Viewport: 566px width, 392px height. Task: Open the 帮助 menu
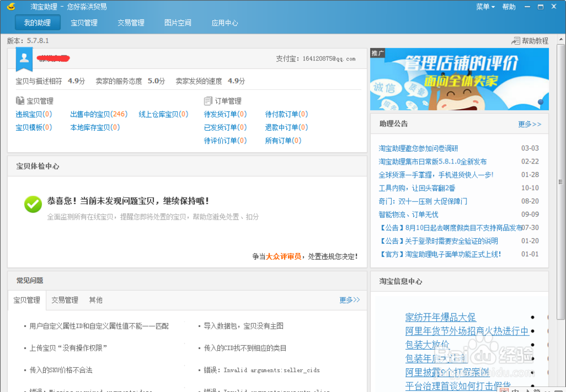click(x=509, y=6)
